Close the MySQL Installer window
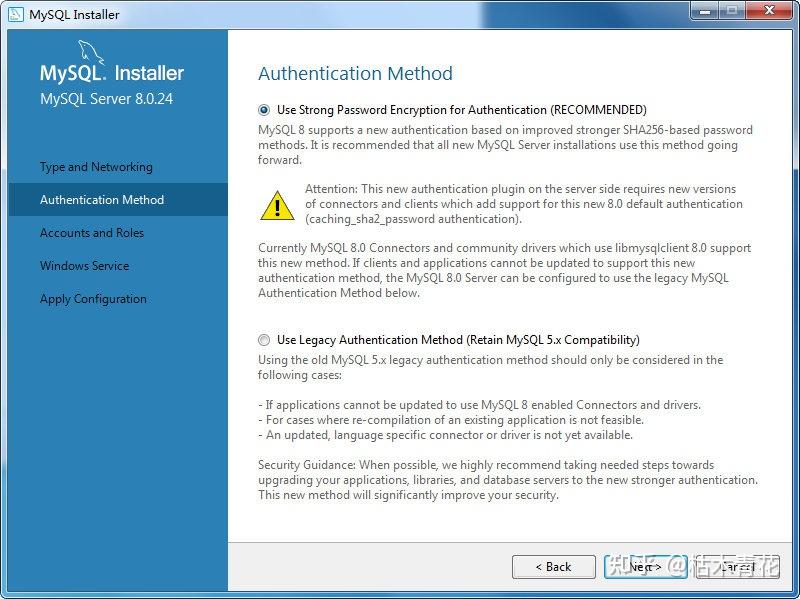This screenshot has height=599, width=800. (x=769, y=10)
